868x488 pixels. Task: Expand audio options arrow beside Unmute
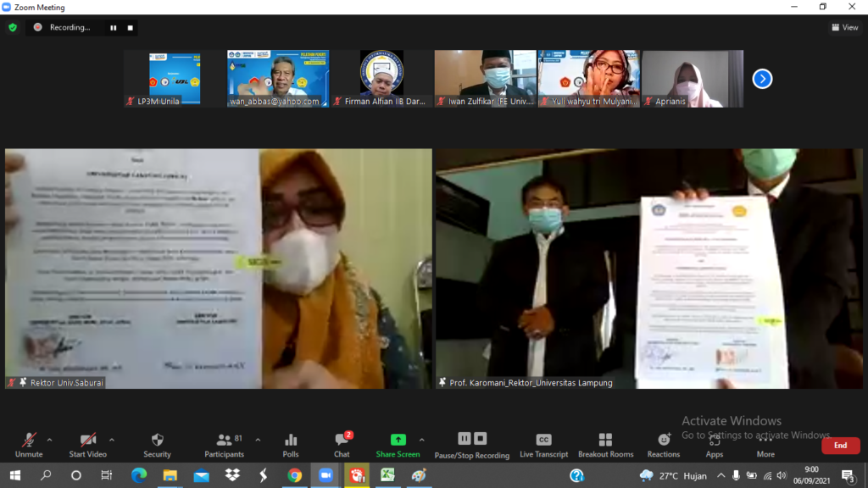[49, 440]
